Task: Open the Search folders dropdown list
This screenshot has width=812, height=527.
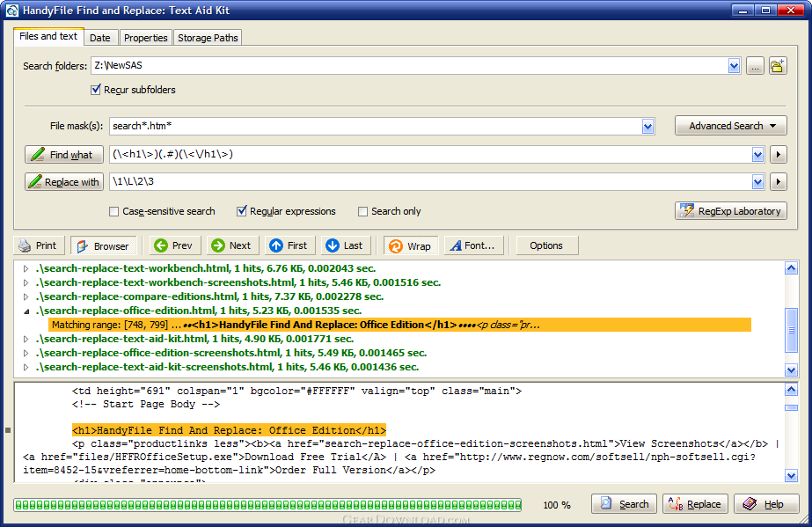Action: coord(734,66)
